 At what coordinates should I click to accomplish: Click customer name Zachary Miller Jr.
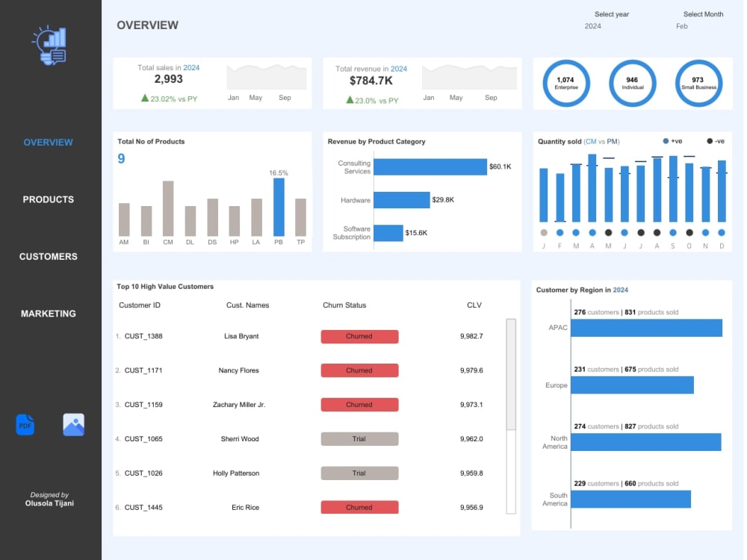[x=239, y=405]
